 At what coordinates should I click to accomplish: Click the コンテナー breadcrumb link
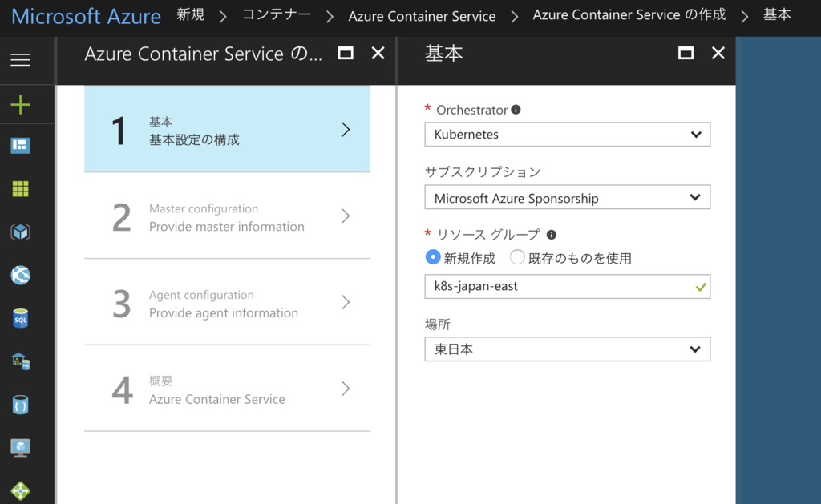pos(277,15)
